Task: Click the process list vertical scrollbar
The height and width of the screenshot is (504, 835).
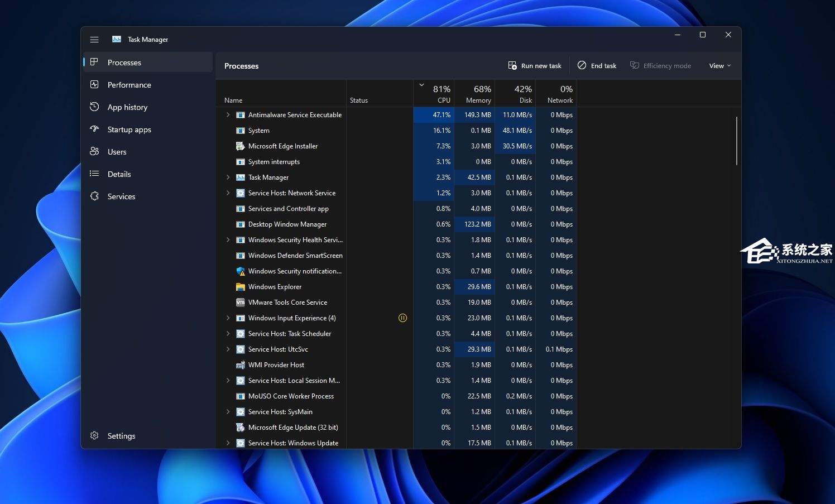Action: coord(737,141)
